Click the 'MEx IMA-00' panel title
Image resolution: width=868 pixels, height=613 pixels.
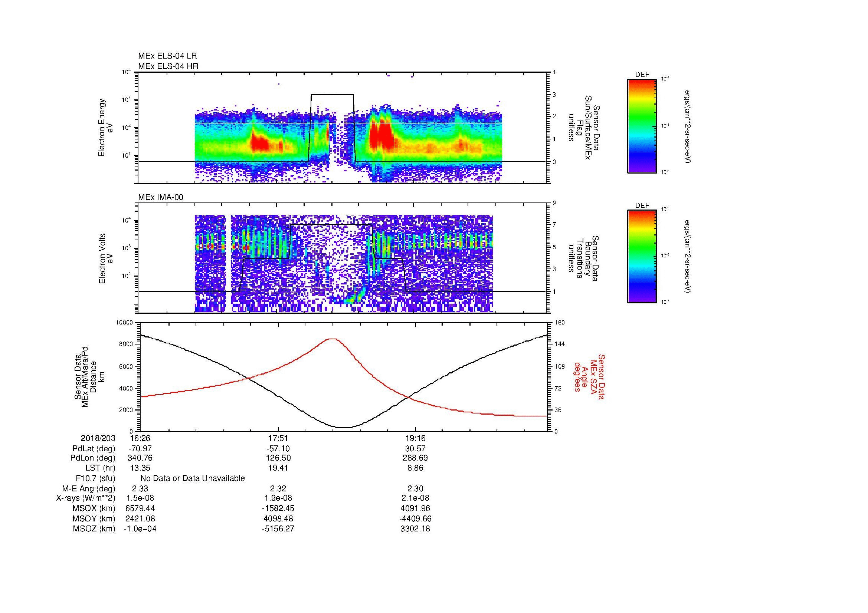point(161,197)
